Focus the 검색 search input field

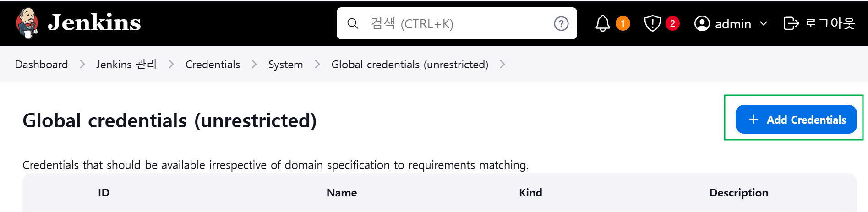pos(457,23)
